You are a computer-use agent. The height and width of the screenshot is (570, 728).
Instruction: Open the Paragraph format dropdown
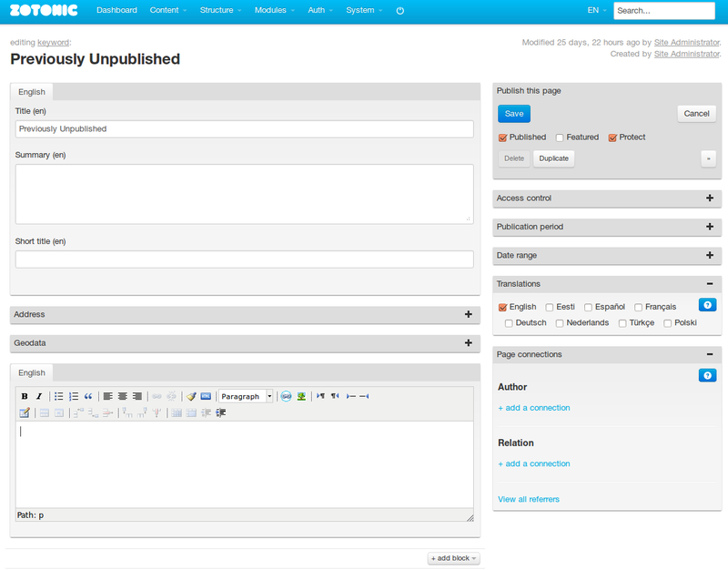pyautogui.click(x=246, y=396)
